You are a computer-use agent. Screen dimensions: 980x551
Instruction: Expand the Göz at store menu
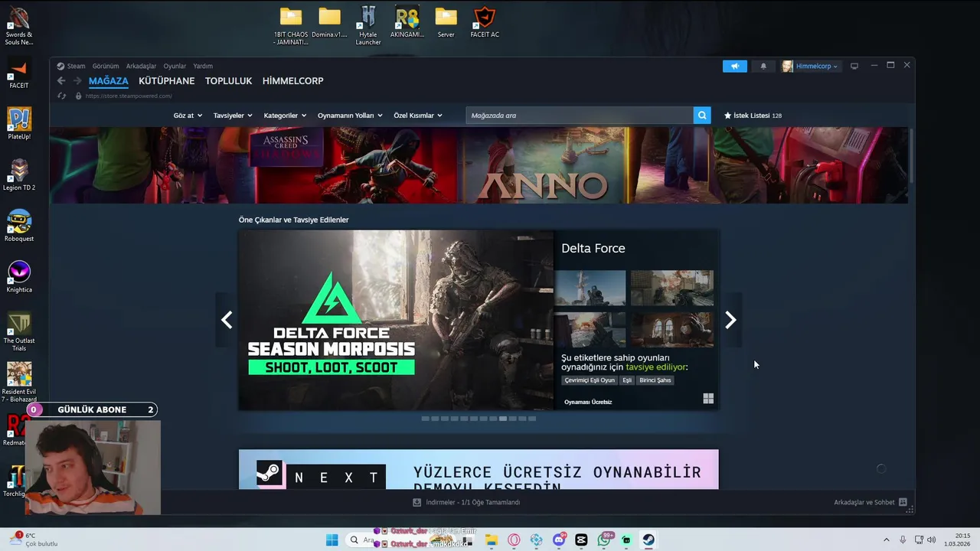coord(188,116)
